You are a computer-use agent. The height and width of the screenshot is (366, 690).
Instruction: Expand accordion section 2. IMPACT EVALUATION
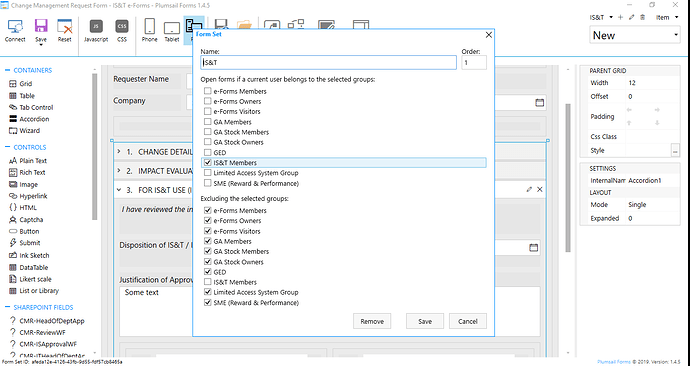(x=119, y=171)
